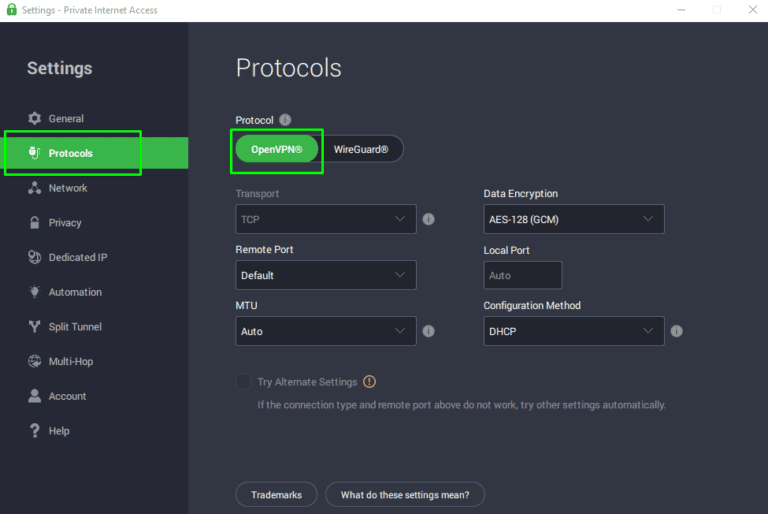Click the Privacy padlock icon
The image size is (768, 514).
(x=34, y=223)
